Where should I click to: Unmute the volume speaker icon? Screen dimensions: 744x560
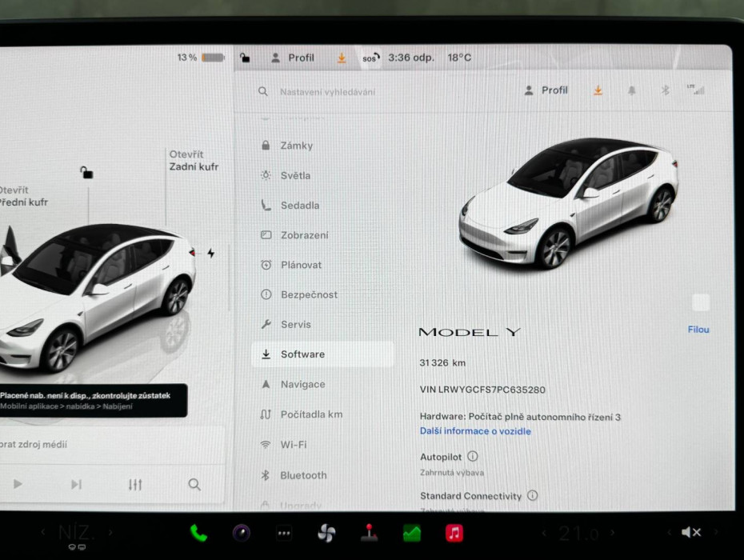[x=691, y=533]
